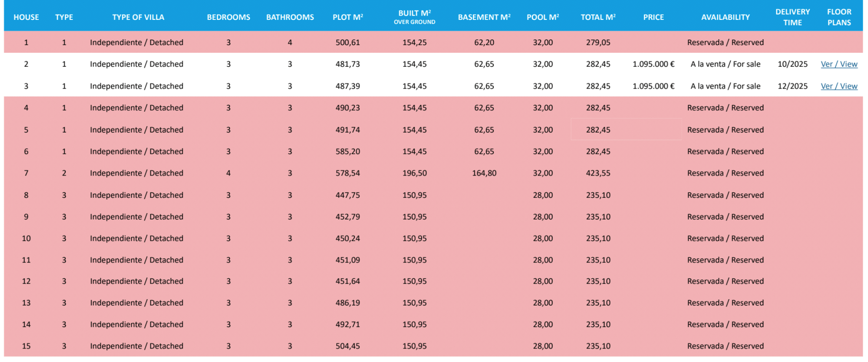Click total area 423,55 in house 7 row
This screenshot has width=868, height=362.
point(598,173)
